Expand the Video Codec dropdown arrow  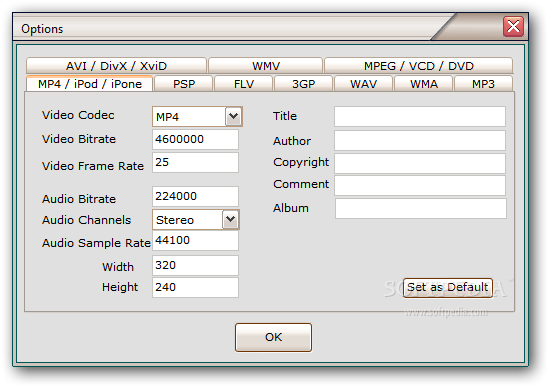click(234, 116)
